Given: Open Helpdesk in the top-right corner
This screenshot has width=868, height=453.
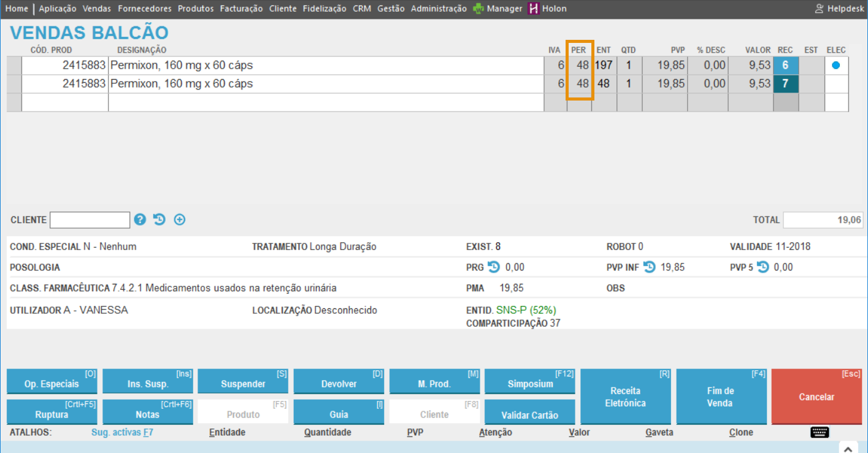Looking at the screenshot, I should (x=839, y=9).
